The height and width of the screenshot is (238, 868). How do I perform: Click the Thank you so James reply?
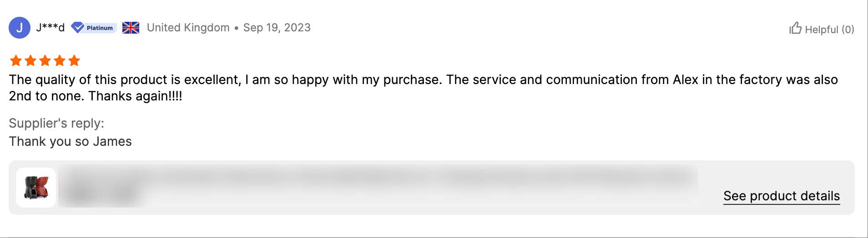[x=71, y=141]
